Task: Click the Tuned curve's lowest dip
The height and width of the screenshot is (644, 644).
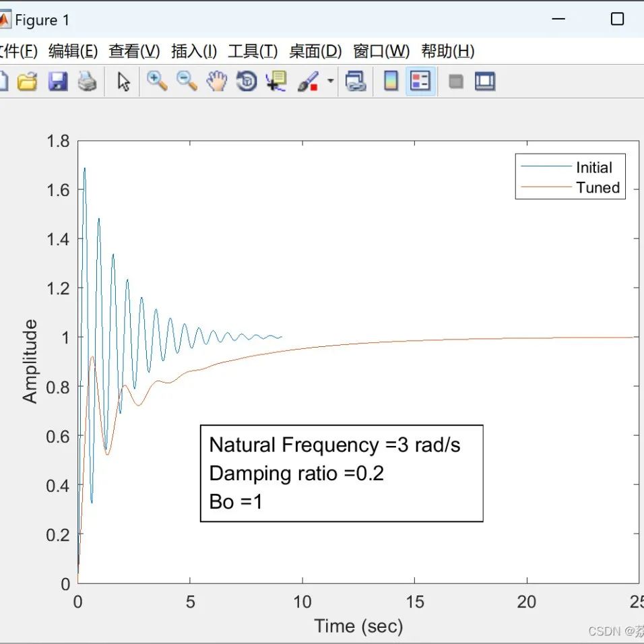Action: click(107, 454)
